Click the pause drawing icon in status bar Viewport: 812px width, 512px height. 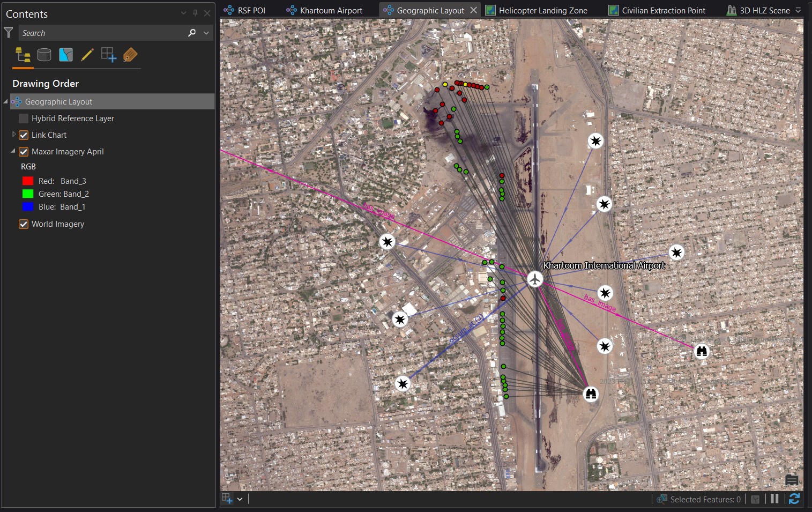tap(774, 499)
